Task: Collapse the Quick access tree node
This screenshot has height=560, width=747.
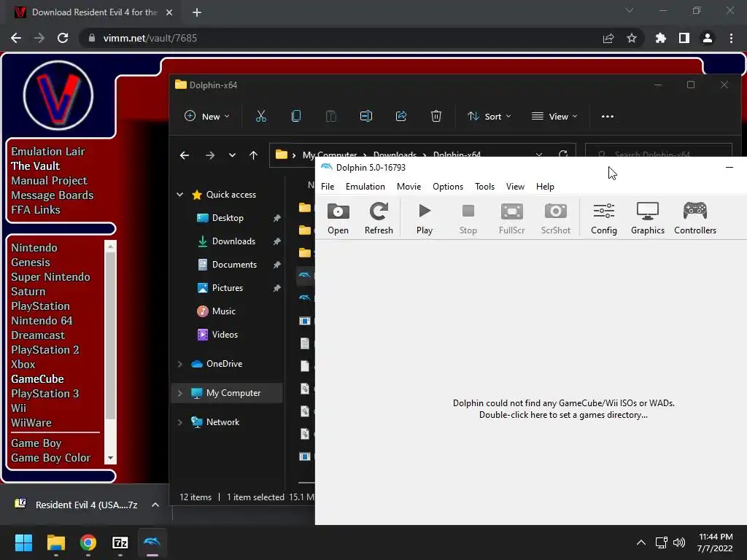Action: pos(180,194)
